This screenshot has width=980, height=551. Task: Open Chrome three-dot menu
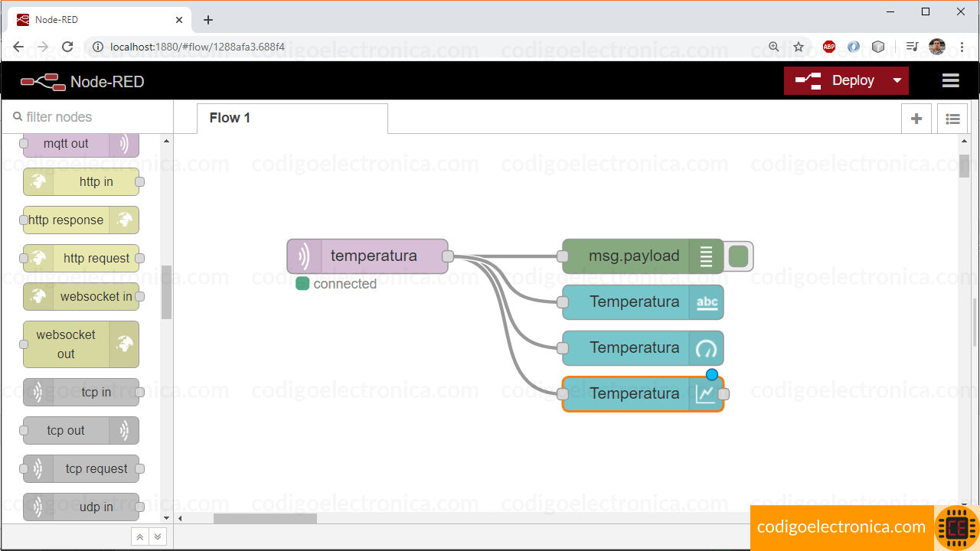point(962,47)
